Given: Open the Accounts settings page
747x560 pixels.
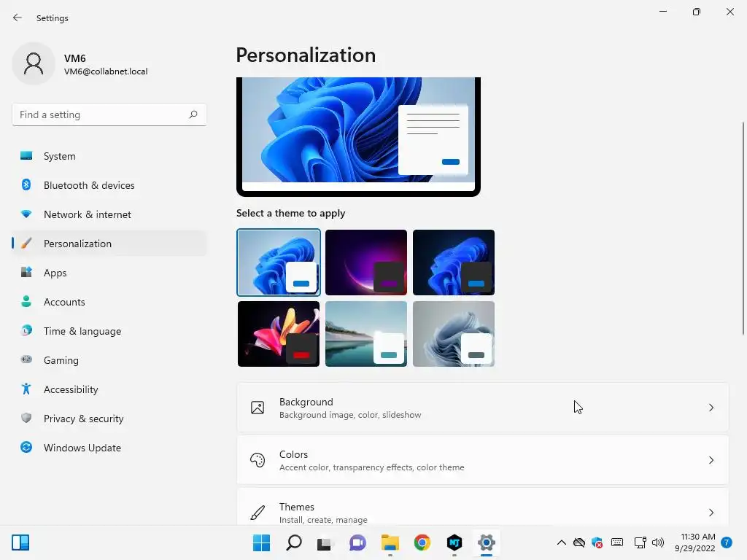Looking at the screenshot, I should [x=109, y=301].
